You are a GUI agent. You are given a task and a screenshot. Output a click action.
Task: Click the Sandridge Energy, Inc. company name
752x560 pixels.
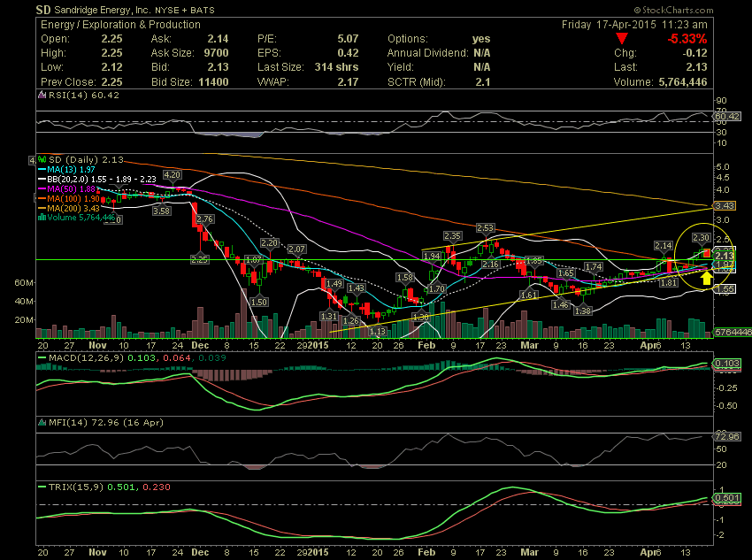tap(102, 10)
